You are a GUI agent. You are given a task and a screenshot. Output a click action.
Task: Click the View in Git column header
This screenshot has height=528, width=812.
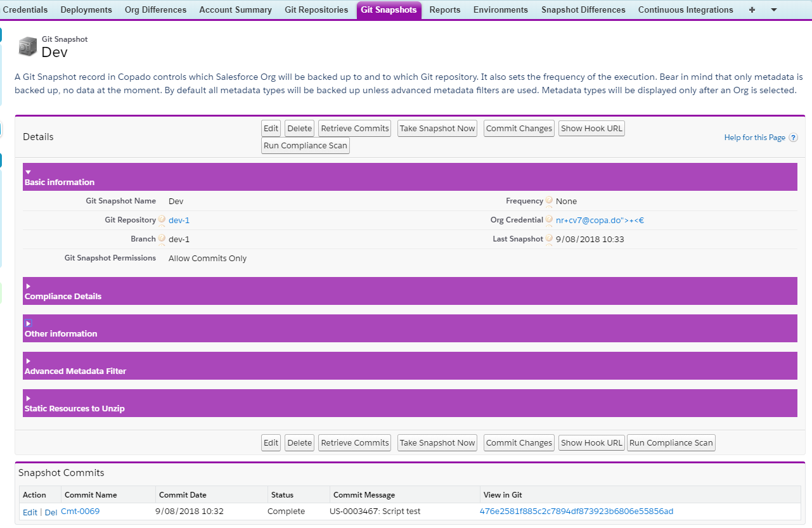pyautogui.click(x=502, y=495)
